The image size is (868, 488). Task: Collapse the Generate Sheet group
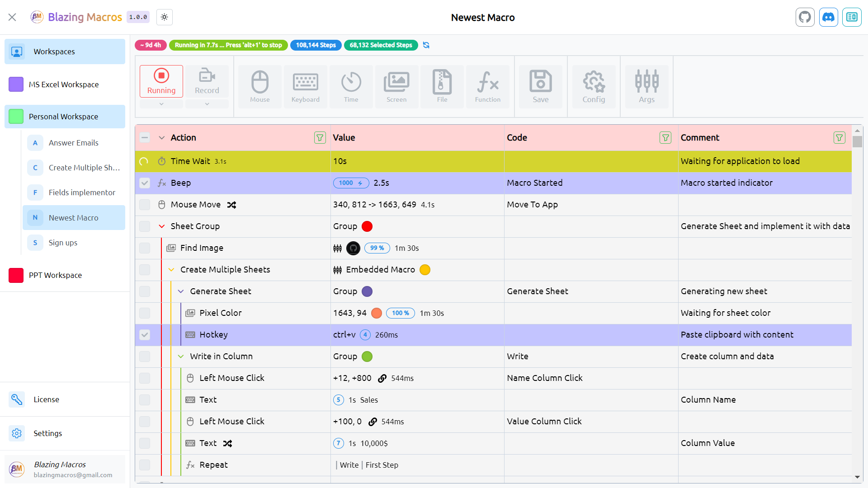click(181, 291)
